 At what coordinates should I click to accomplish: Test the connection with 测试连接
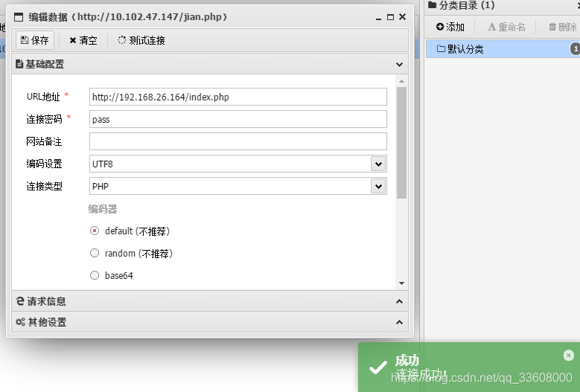[x=141, y=40]
